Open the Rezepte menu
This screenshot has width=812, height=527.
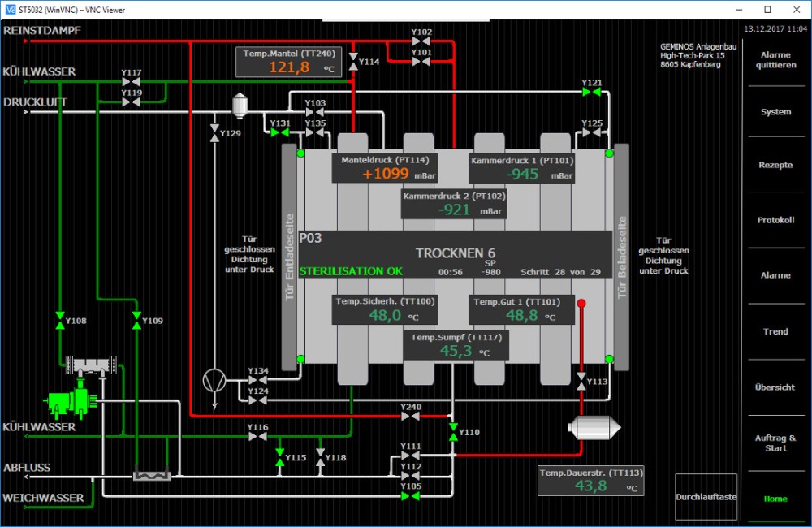(x=775, y=166)
